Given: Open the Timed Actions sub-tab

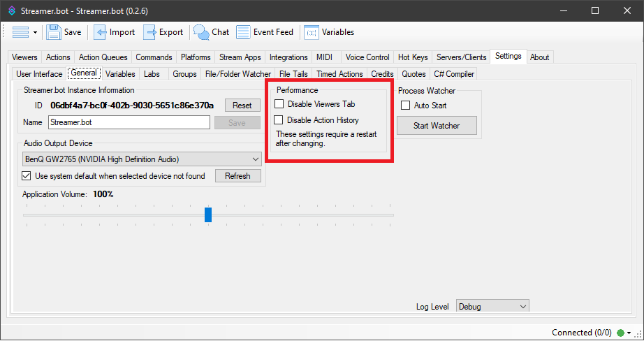Looking at the screenshot, I should 339,74.
